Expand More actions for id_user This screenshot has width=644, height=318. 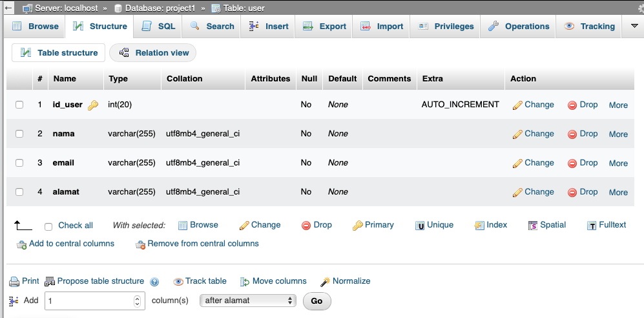point(618,105)
